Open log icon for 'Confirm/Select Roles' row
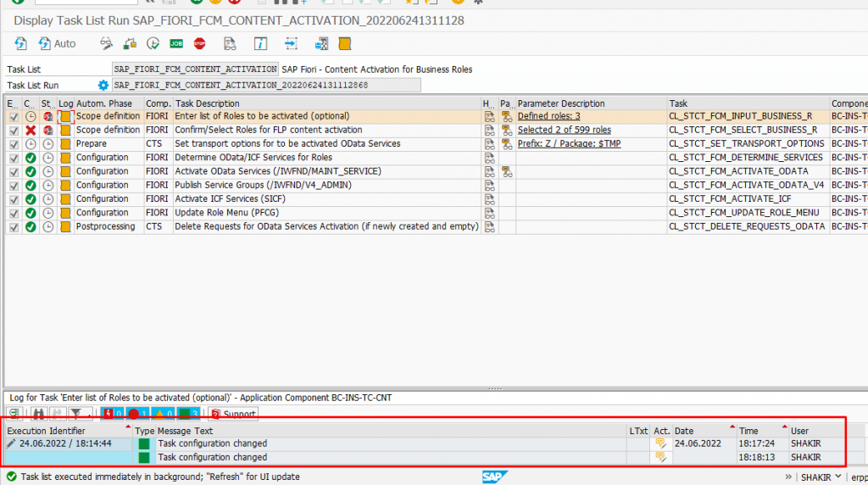This screenshot has width=868, height=485. [65, 130]
